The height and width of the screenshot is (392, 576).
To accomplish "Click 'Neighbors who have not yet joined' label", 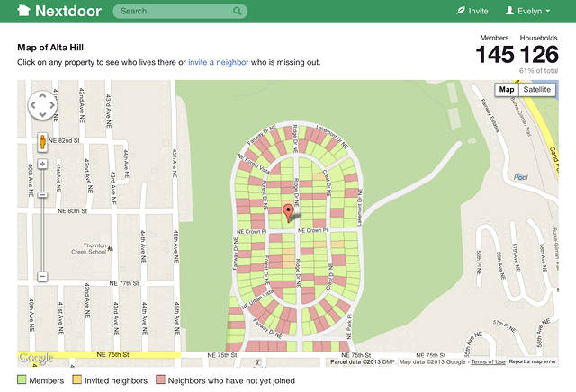I will click(231, 380).
